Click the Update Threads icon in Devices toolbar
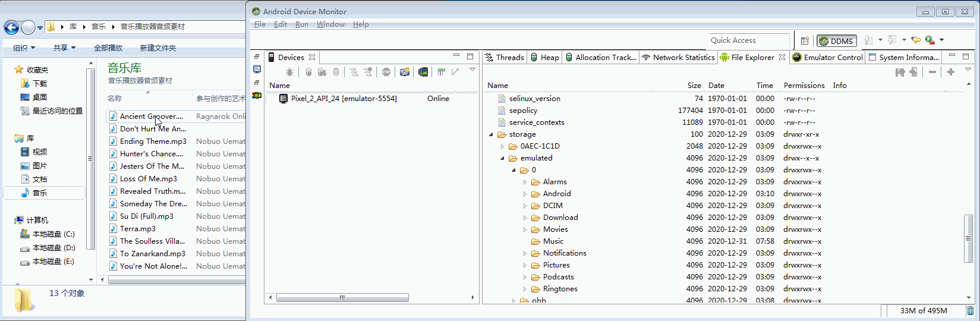Viewport: 980px width, 321px height. click(x=354, y=72)
